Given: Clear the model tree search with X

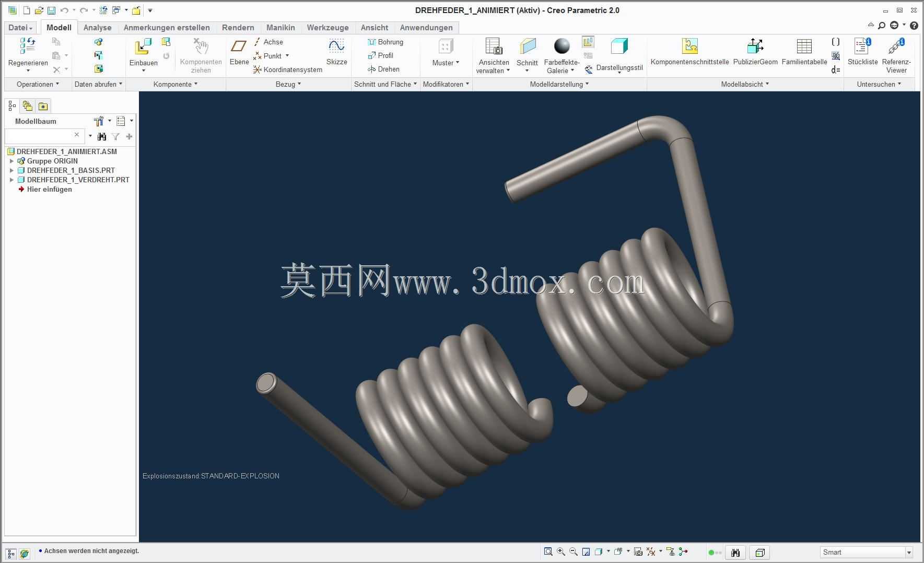Looking at the screenshot, I should pos(77,135).
